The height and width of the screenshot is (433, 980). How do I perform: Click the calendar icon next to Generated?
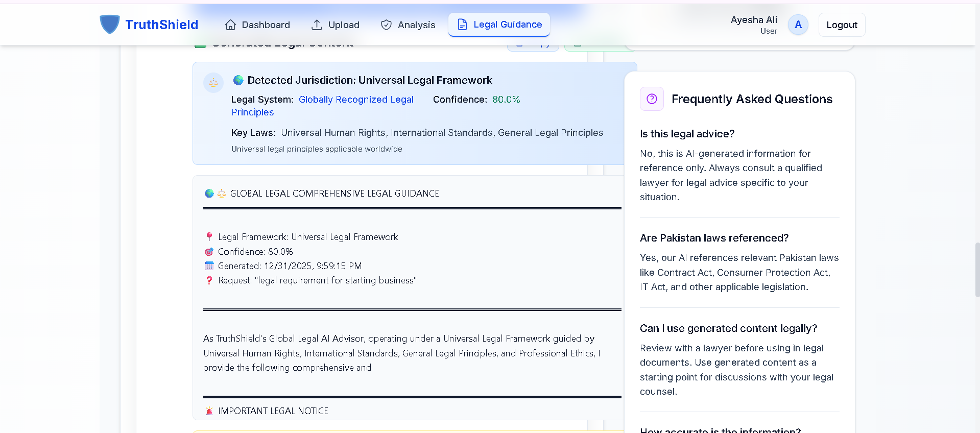[x=209, y=266]
